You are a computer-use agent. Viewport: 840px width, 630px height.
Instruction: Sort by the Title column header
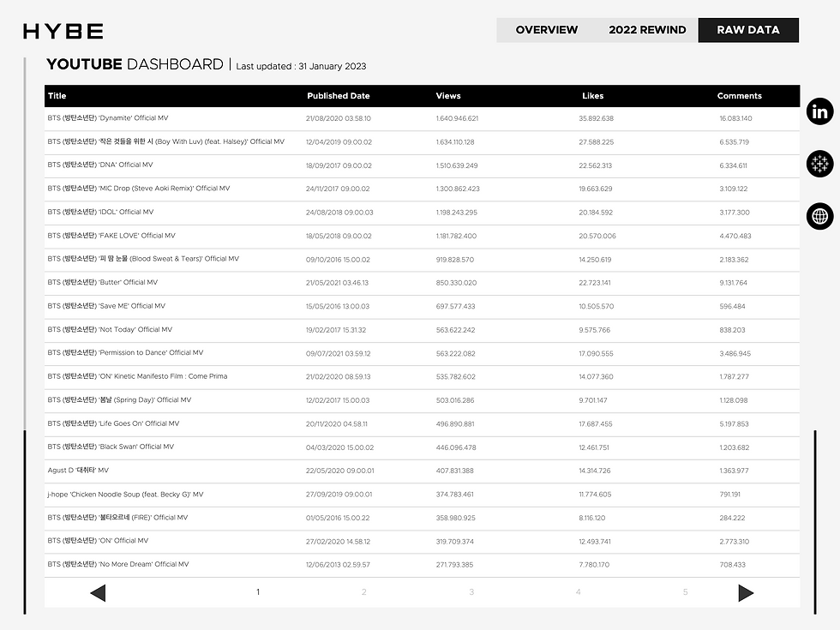(57, 96)
